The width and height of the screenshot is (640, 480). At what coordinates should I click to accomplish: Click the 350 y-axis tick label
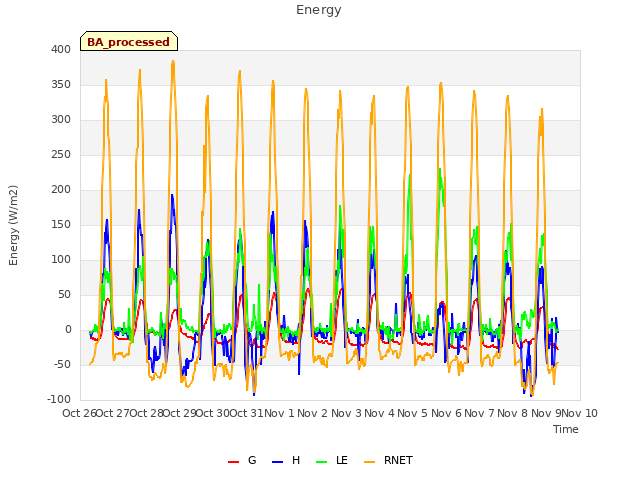click(x=61, y=84)
